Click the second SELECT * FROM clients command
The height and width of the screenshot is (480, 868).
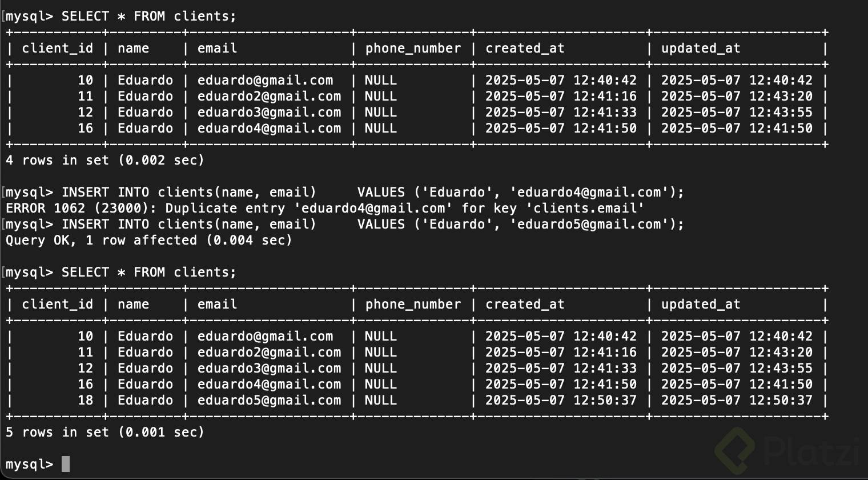[x=148, y=272]
